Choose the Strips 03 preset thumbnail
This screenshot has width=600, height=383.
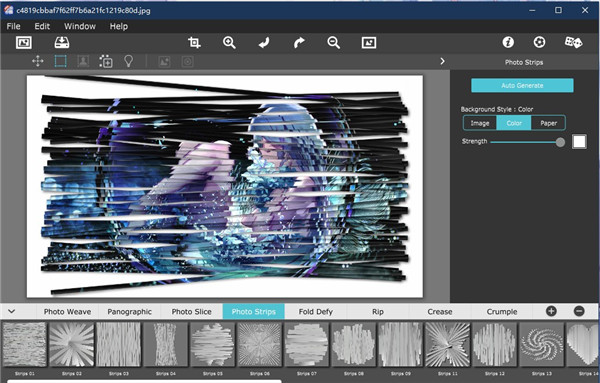(119, 344)
